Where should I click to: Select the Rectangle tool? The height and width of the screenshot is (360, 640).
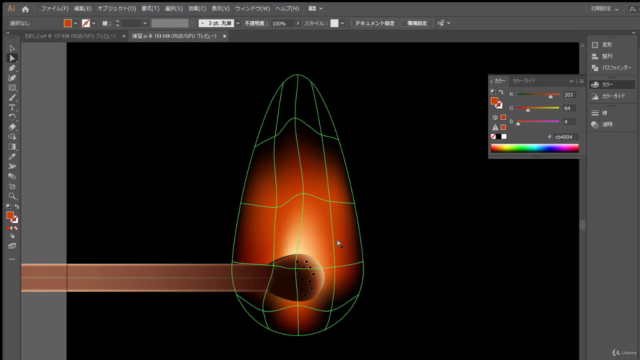coord(12,88)
